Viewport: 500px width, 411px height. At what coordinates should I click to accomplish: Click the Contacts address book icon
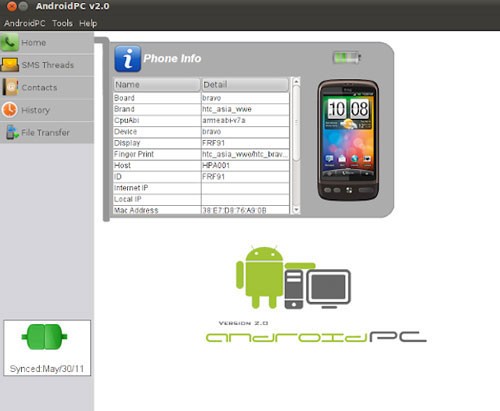pyautogui.click(x=10, y=87)
